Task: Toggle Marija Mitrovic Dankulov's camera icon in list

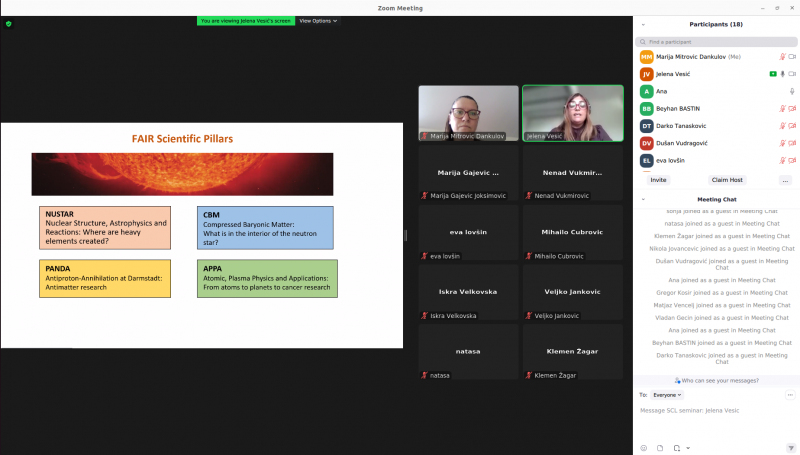Action: 792,57
